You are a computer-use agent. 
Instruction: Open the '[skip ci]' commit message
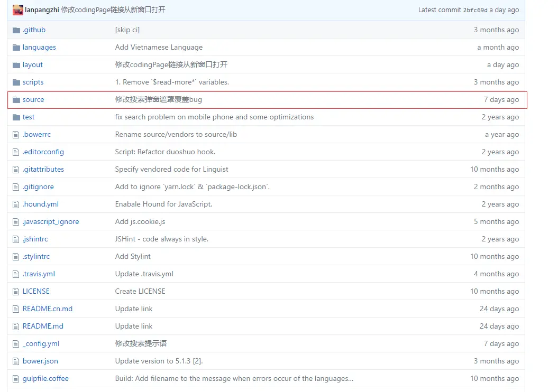coord(127,30)
